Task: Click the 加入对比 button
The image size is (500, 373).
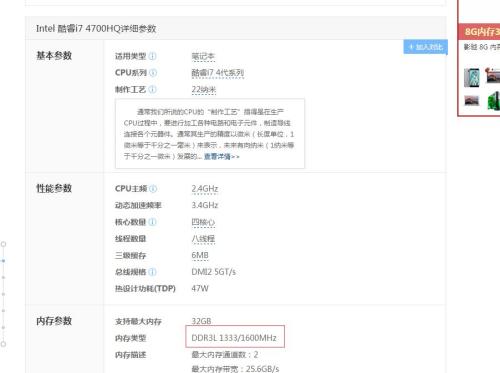Action: click(x=425, y=47)
